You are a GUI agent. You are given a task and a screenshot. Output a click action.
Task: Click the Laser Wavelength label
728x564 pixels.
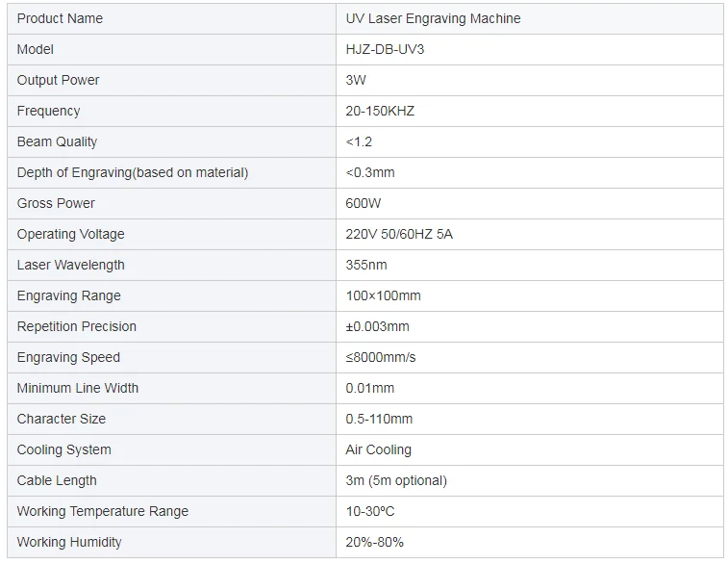[70, 265]
